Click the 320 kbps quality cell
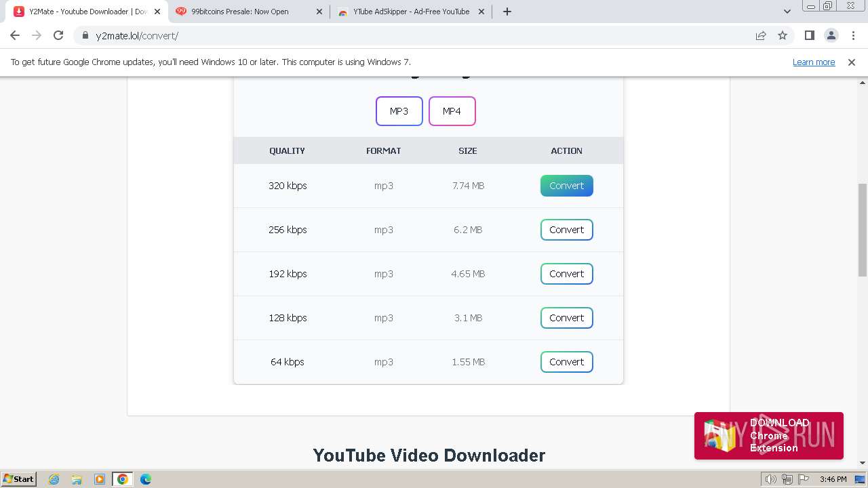Screen dimensions: 868x488 point(288,186)
